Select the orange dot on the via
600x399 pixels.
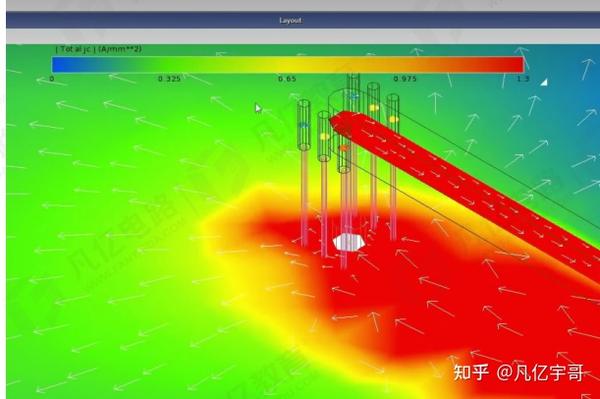344,148
